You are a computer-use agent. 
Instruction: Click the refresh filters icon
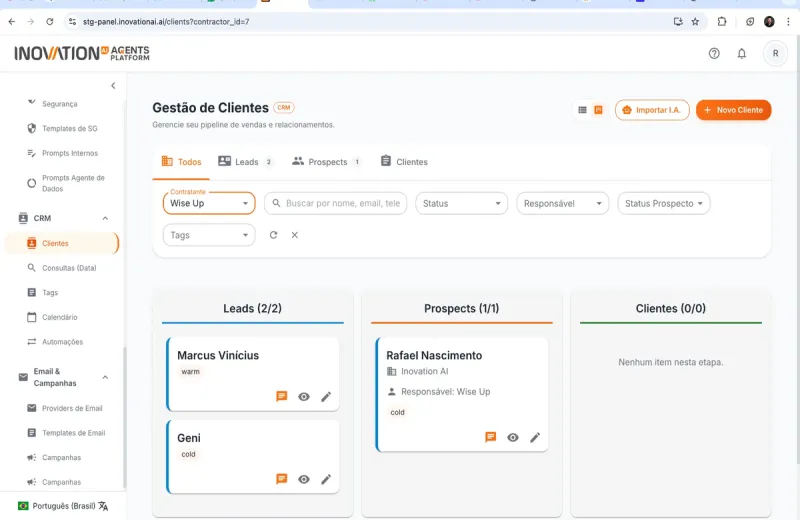point(273,235)
